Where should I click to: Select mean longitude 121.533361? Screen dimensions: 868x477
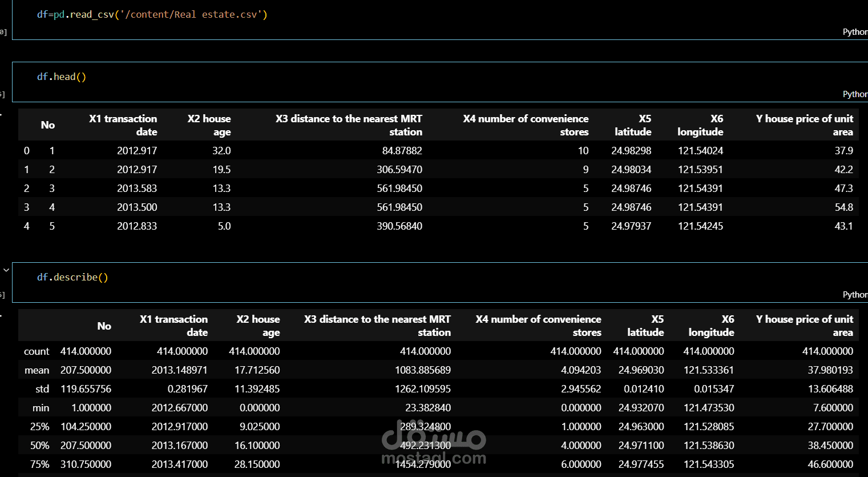(x=709, y=370)
